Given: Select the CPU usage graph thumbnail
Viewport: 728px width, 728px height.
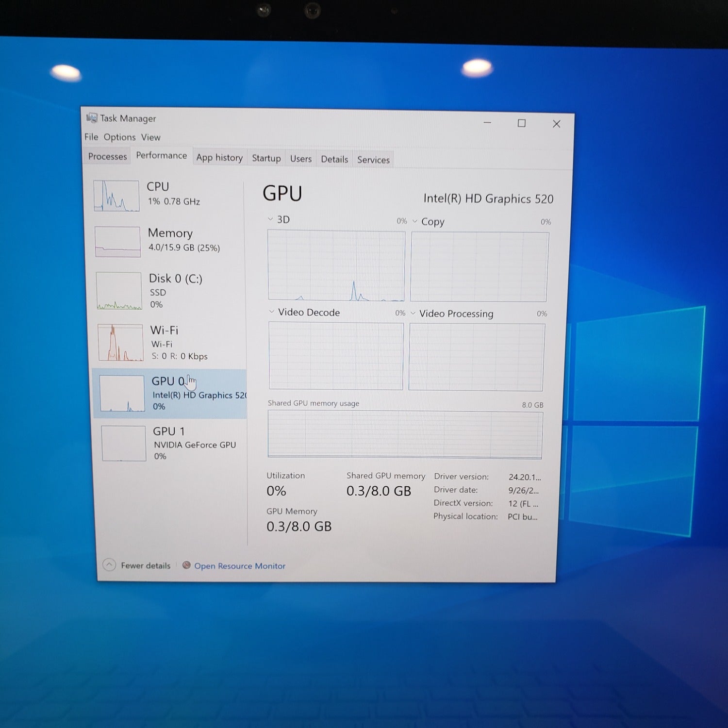Looking at the screenshot, I should pos(116,196).
